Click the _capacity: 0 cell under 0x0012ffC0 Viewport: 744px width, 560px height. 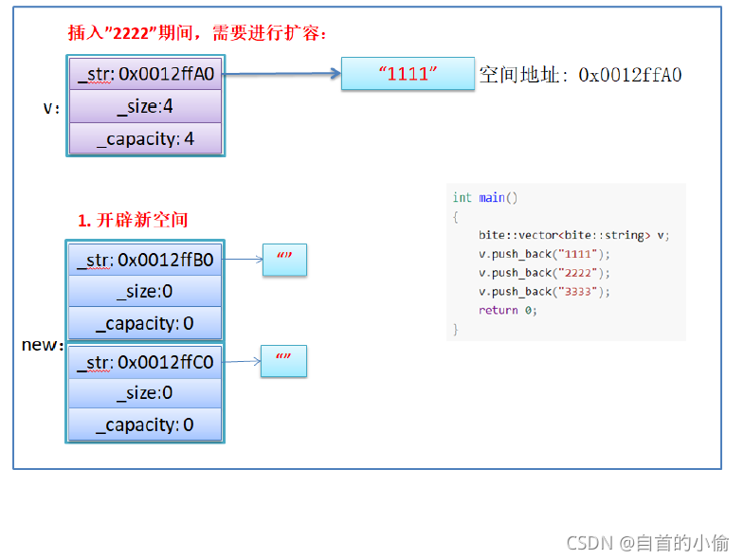click(x=145, y=425)
